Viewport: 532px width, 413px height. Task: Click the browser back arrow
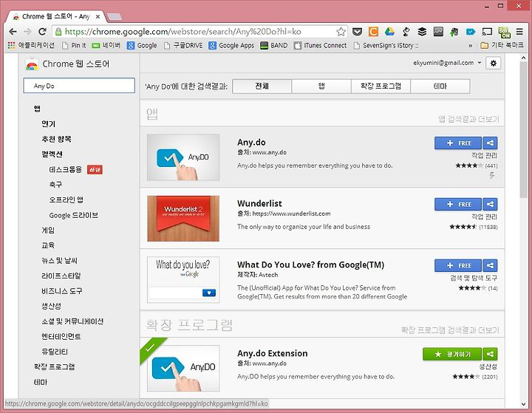pyautogui.click(x=13, y=32)
